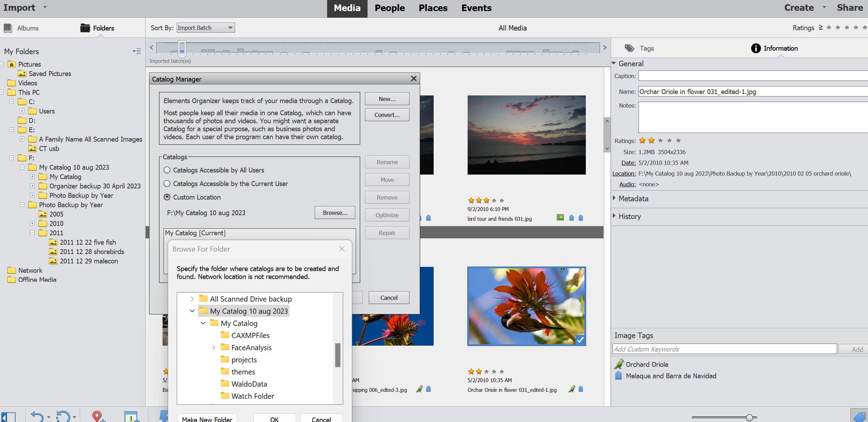Switch to the People tab
Screen dimensions: 868x422
click(389, 8)
